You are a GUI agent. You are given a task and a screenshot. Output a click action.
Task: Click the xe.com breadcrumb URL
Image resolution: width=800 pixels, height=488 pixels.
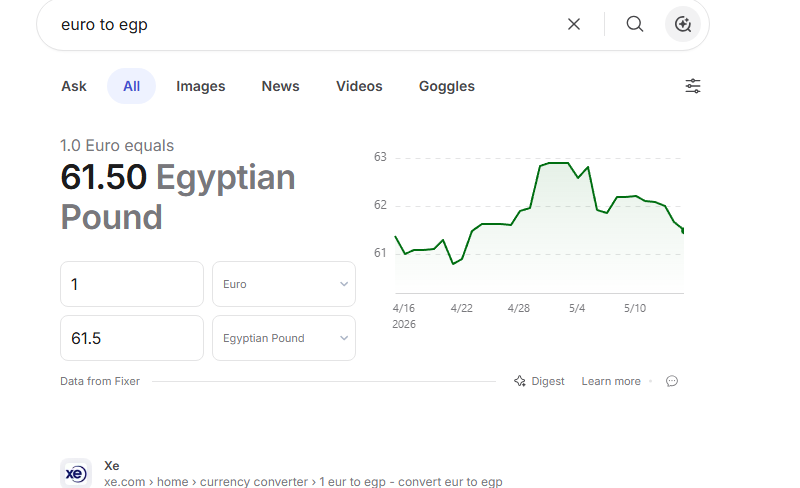coord(303,481)
